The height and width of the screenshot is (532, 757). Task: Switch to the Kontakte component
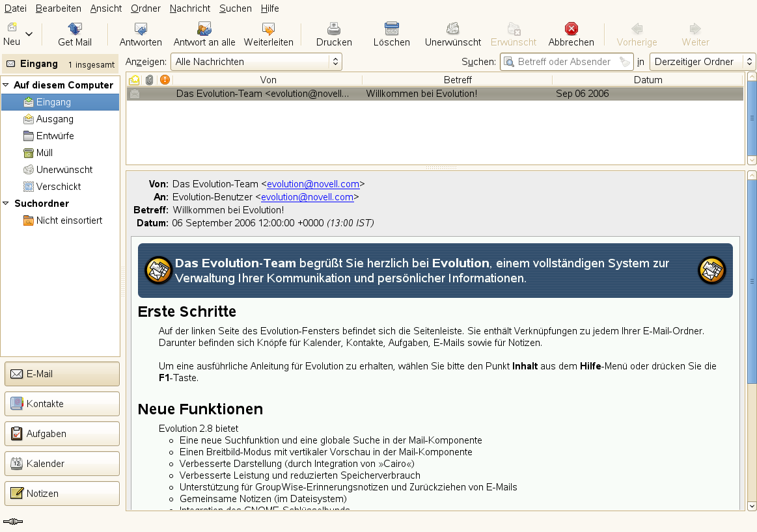[x=62, y=404]
